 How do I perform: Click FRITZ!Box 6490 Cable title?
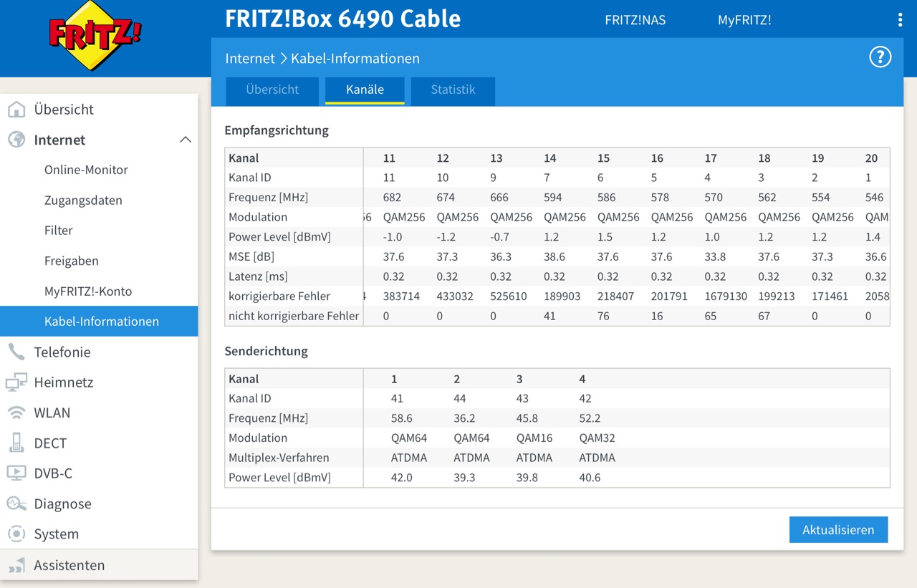point(342,19)
